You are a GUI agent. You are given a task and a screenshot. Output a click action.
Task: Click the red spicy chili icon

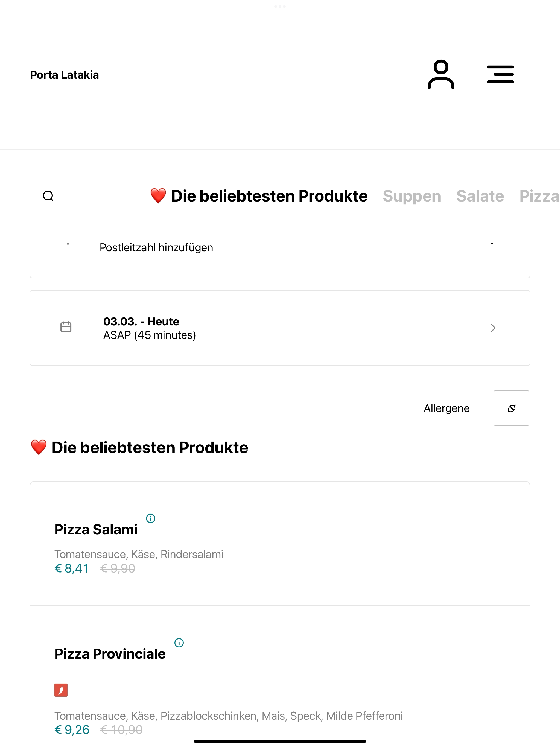pyautogui.click(x=61, y=690)
